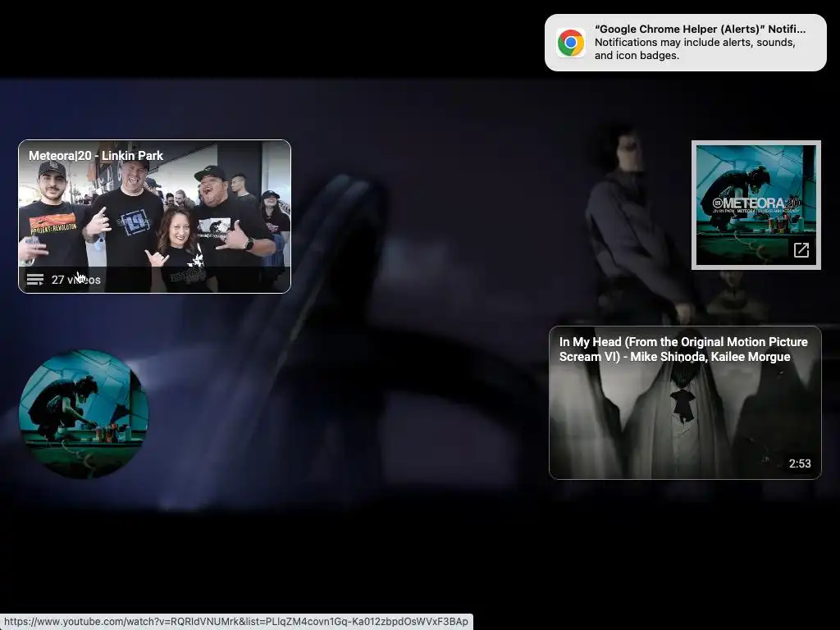840x630 pixels.
Task: Open the Meteora 20 album art link card
Action: point(756,205)
